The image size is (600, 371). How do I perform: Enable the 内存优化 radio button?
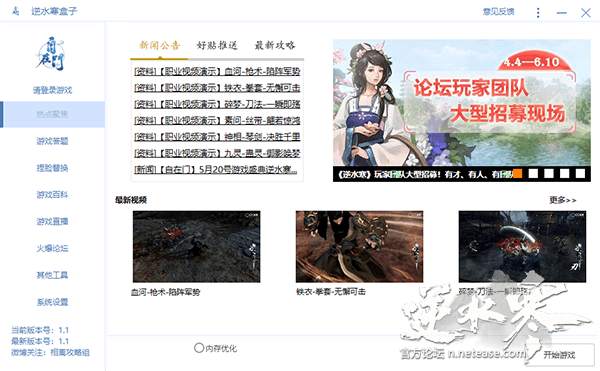[199, 348]
